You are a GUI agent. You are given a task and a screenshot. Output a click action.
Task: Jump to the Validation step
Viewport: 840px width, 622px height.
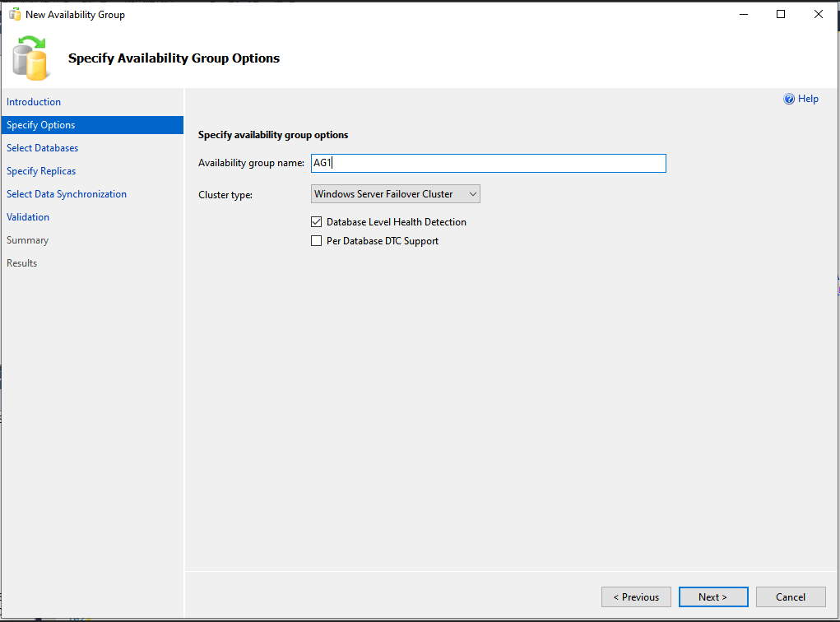(x=28, y=217)
